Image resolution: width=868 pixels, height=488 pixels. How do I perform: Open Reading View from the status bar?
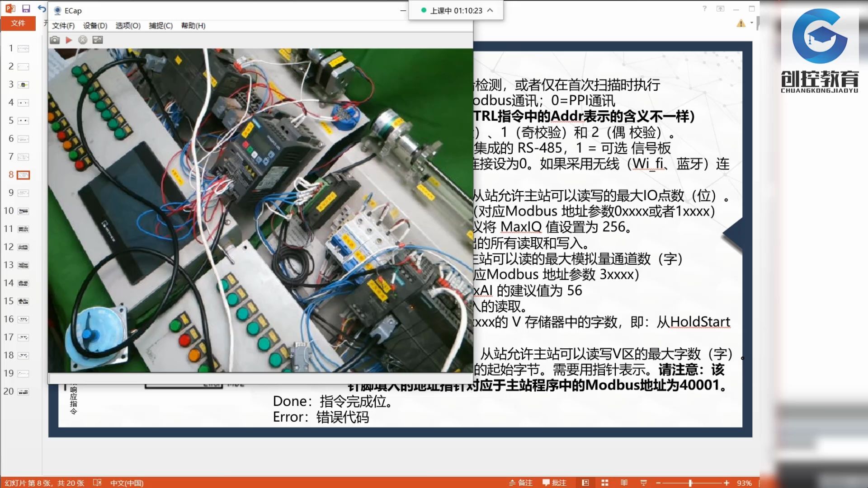pyautogui.click(x=624, y=483)
